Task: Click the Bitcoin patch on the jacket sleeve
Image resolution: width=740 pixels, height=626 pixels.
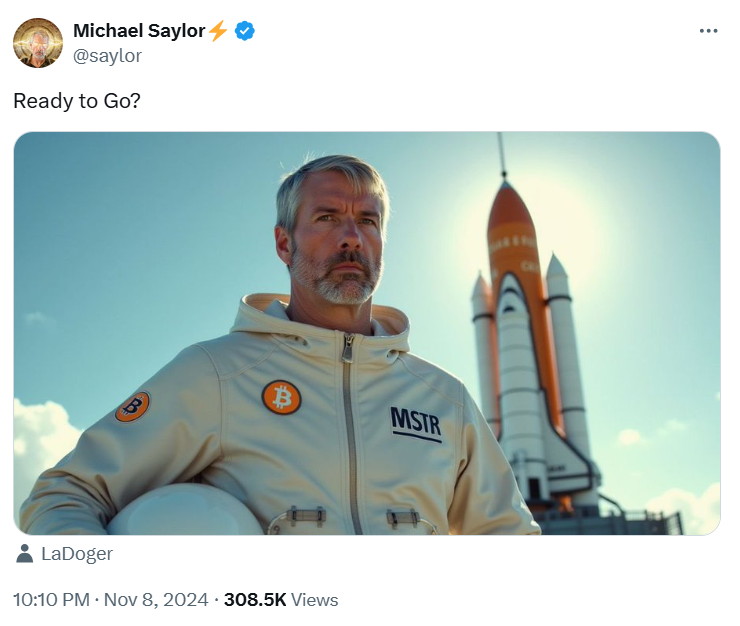Action: 133,406
